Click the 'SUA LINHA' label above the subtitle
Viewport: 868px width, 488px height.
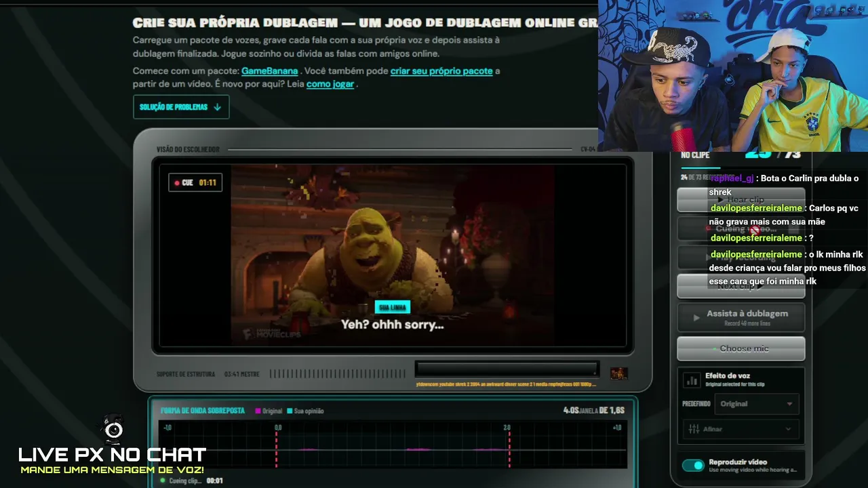[x=393, y=308]
